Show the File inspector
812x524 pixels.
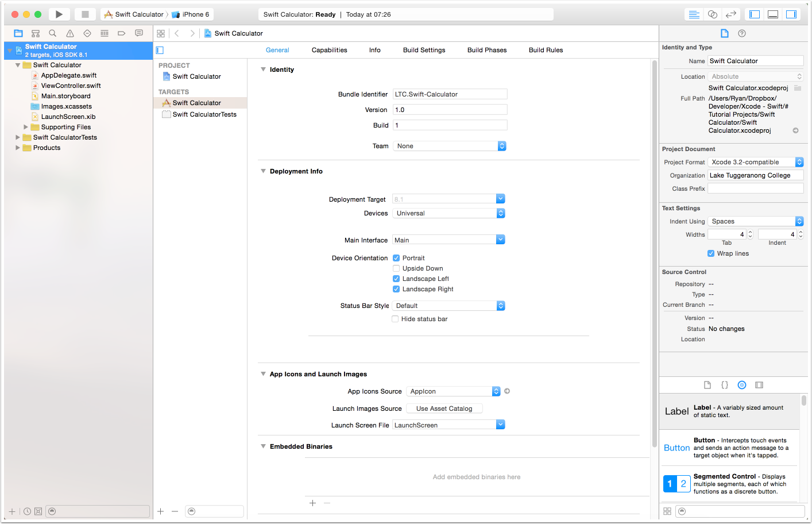click(725, 33)
